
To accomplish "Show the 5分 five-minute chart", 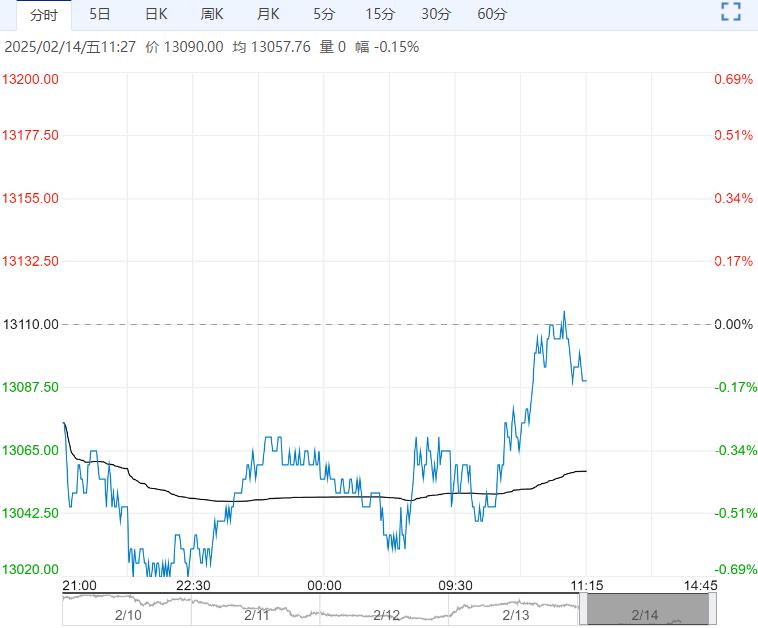I will pyautogui.click(x=324, y=14).
